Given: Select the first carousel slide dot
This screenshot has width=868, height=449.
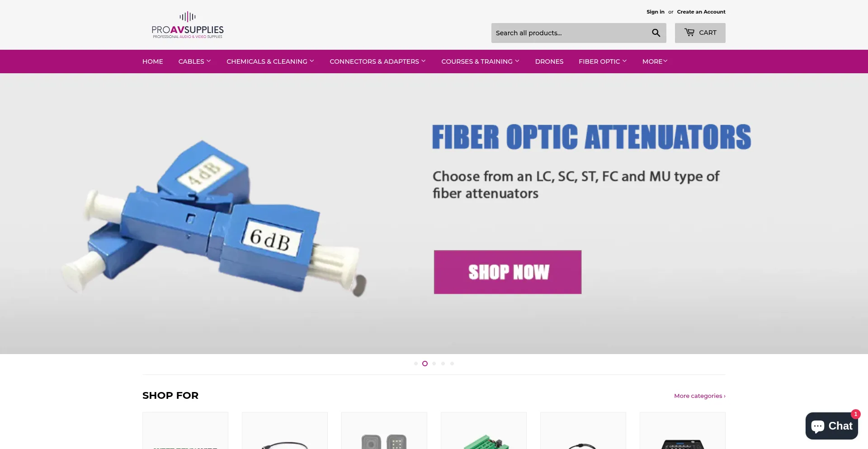Looking at the screenshot, I should click(416, 364).
